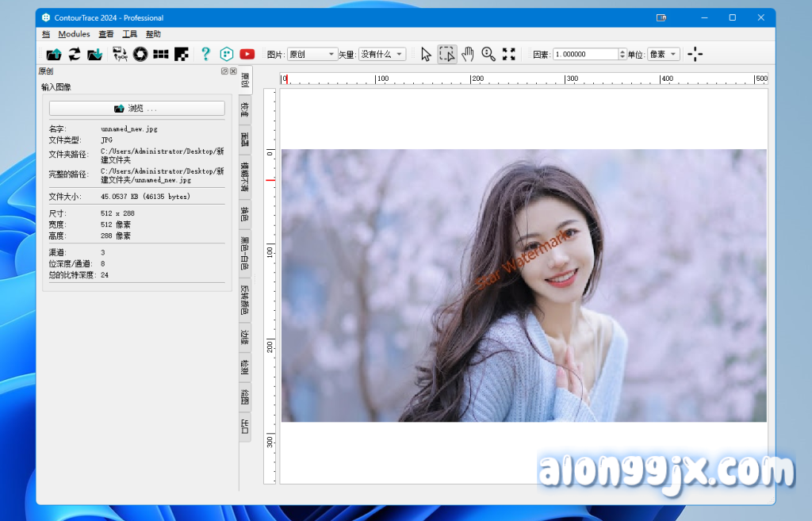
Task: Click the 浏览 ... browse button
Action: [137, 108]
